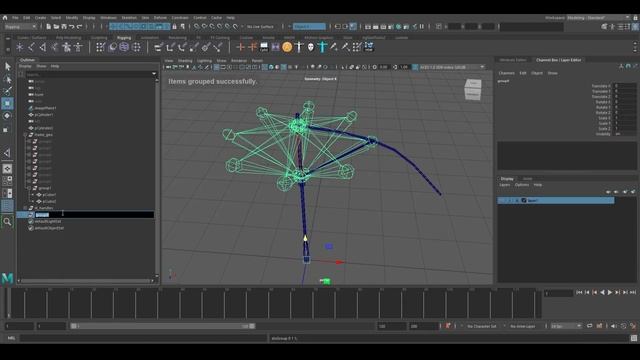Open the 24 fps frame rate dropdown
The image size is (640, 360).
(x=566, y=327)
